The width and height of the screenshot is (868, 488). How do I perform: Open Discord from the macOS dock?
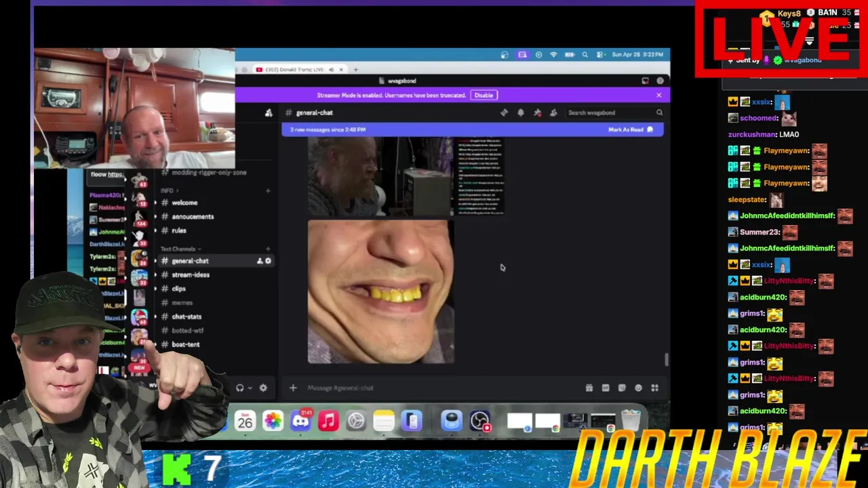[x=300, y=421]
